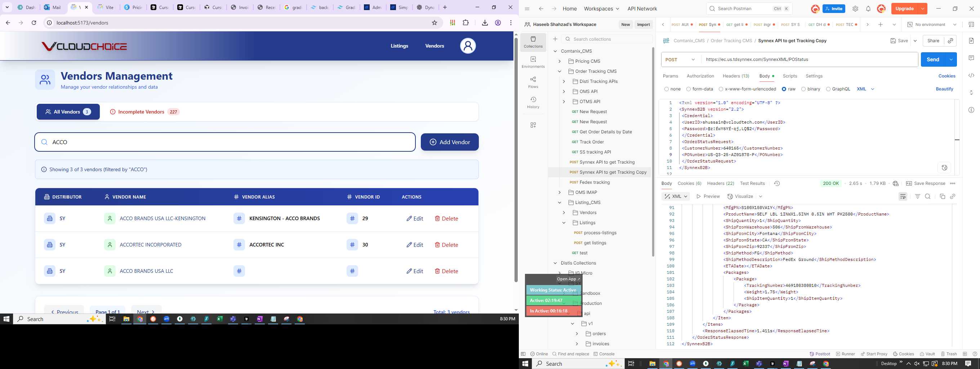This screenshot has width=980, height=369.
Task: Click the Add Vendor button
Action: tap(450, 142)
